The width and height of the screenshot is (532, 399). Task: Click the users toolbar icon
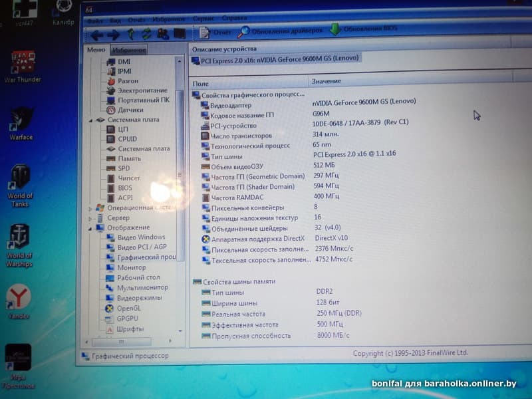click(163, 34)
